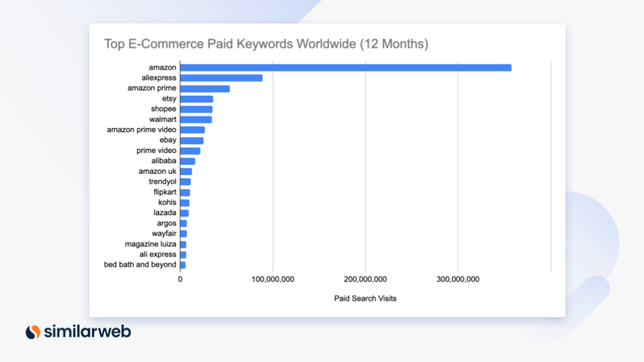The height and width of the screenshot is (362, 644).
Task: Click the 'walmart' bar
Action: pyautogui.click(x=196, y=119)
